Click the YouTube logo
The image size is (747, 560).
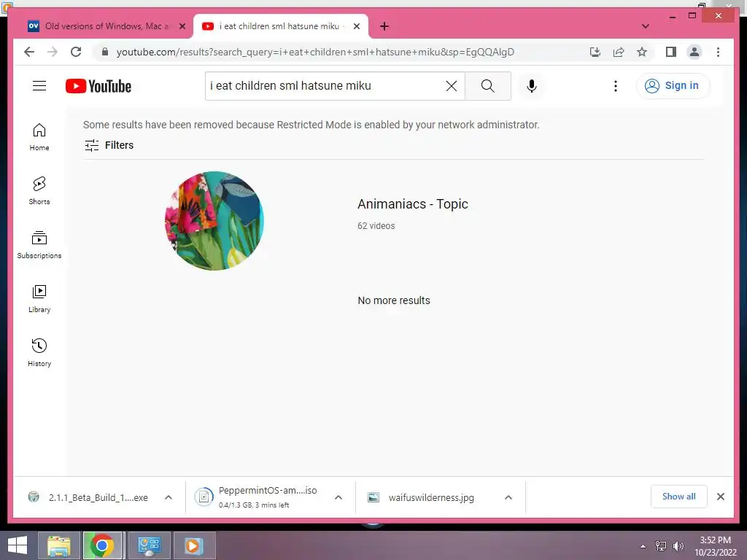pos(98,86)
